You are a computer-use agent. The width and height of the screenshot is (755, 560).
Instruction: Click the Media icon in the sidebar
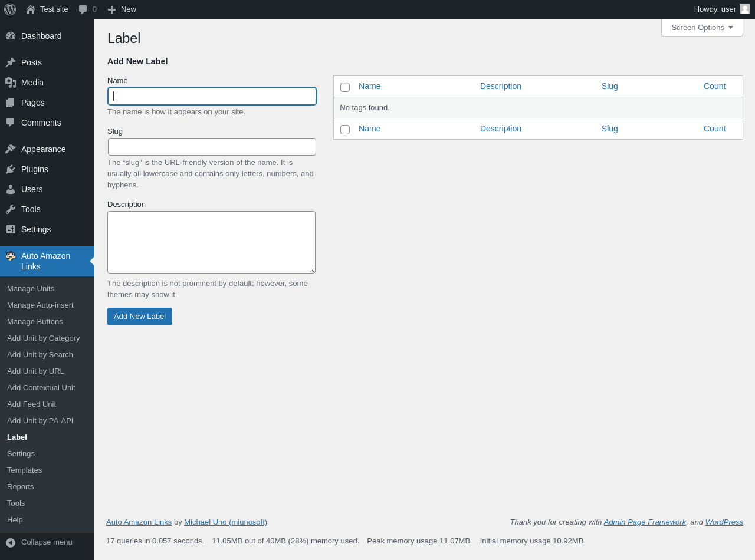click(11, 83)
